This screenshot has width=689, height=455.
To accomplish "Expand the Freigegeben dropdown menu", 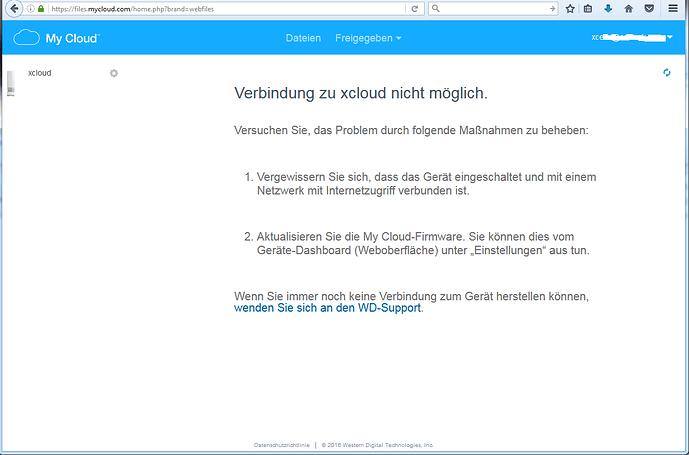I will point(368,38).
